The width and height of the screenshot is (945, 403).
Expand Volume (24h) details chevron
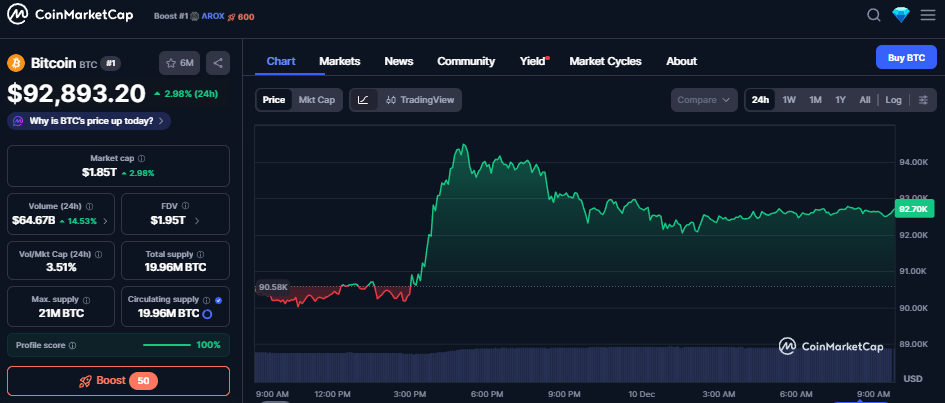105,221
